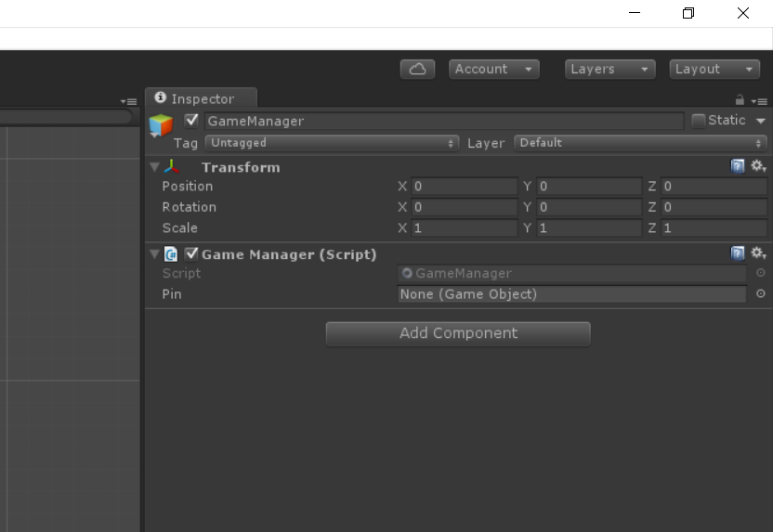
Task: Open Transform component help reference
Action: [x=738, y=166]
